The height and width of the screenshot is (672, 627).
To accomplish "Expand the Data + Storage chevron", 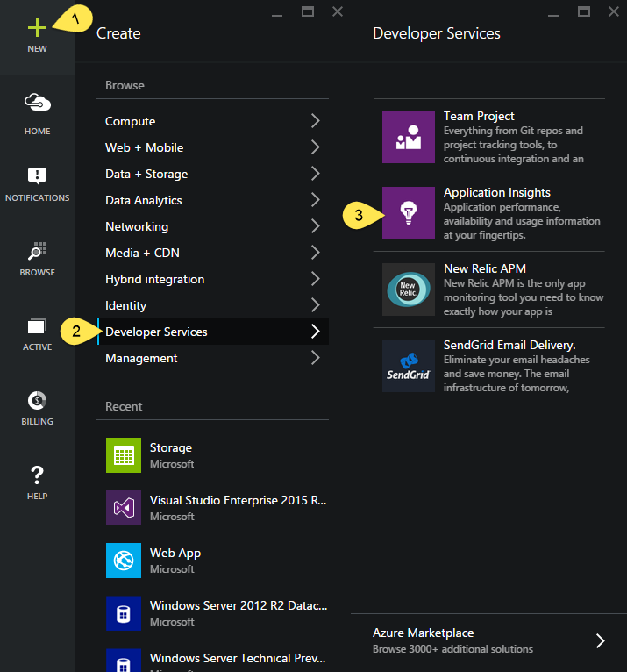I will [x=316, y=174].
